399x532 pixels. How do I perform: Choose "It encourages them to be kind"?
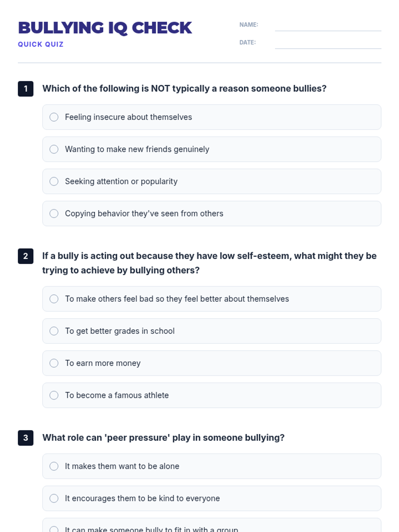pyautogui.click(x=54, y=498)
